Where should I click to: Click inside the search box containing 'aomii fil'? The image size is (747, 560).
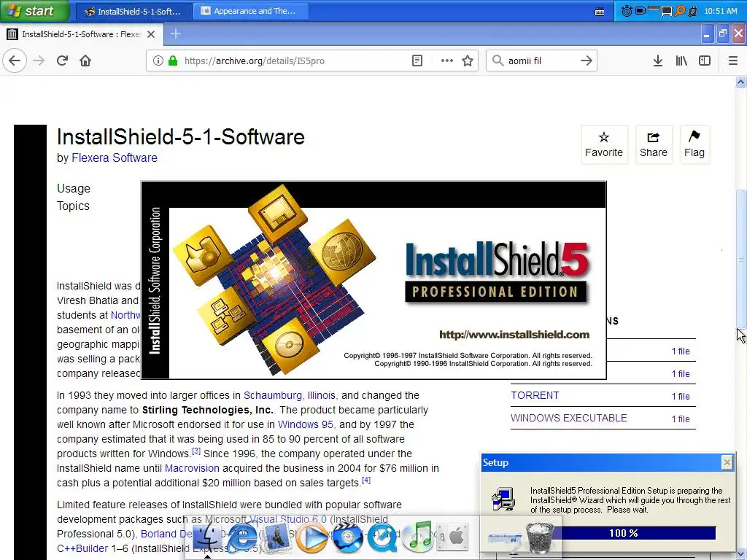tap(541, 61)
